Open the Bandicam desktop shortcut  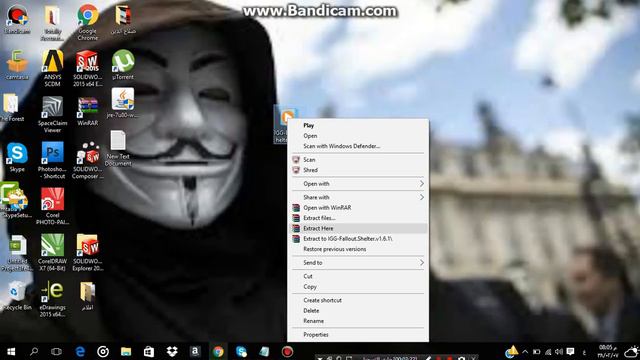(17, 19)
